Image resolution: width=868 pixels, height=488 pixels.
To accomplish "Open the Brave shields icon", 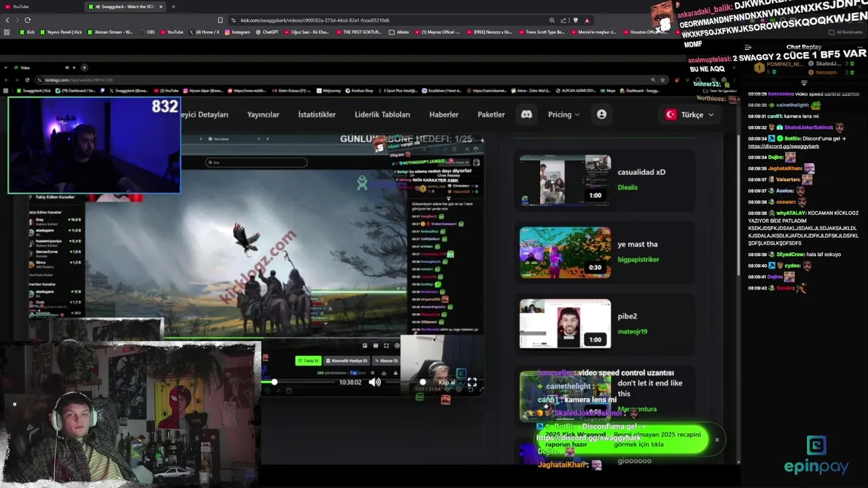I will [575, 20].
